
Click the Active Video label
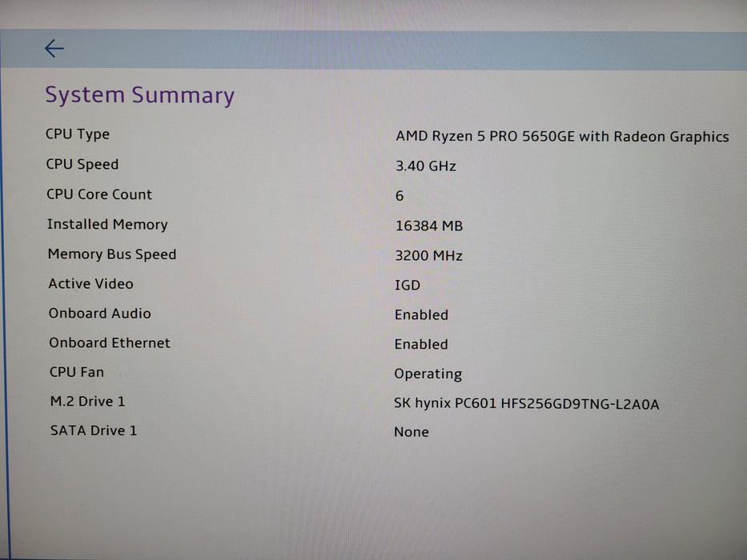[x=90, y=284]
